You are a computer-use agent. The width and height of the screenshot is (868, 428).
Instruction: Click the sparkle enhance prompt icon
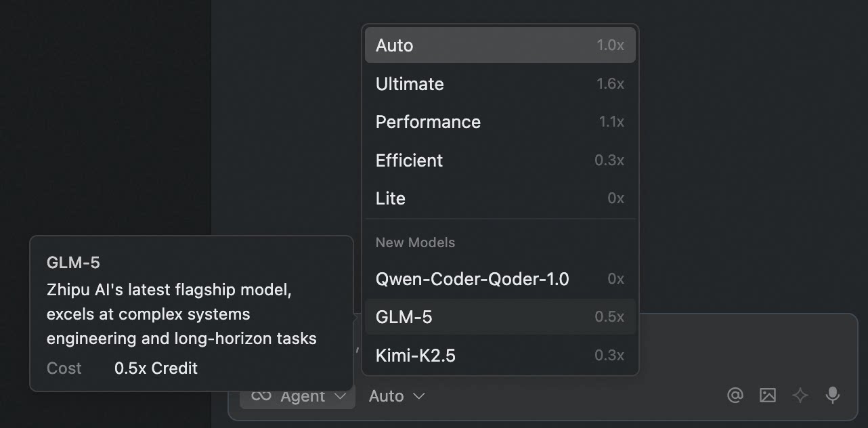pyautogui.click(x=800, y=395)
